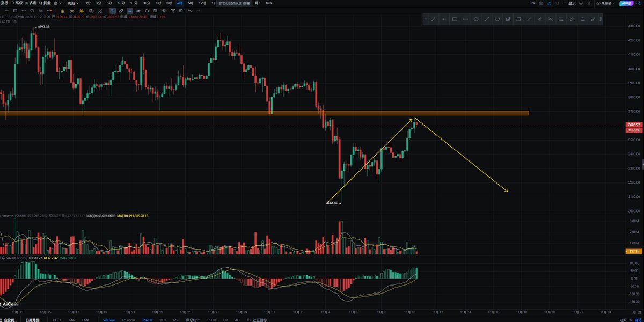Image resolution: width=644 pixels, height=322 pixels.
Task: Toggle the Volume indicator
Action: coord(109,320)
